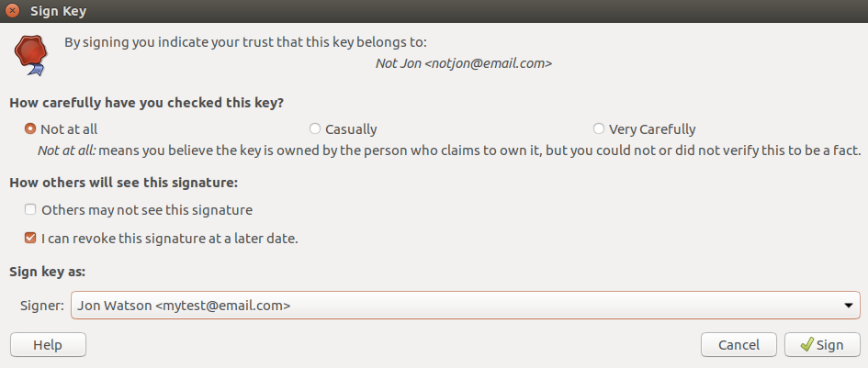Expand the Signer list using its arrow
Viewport: 868px width, 368px height.
848,306
